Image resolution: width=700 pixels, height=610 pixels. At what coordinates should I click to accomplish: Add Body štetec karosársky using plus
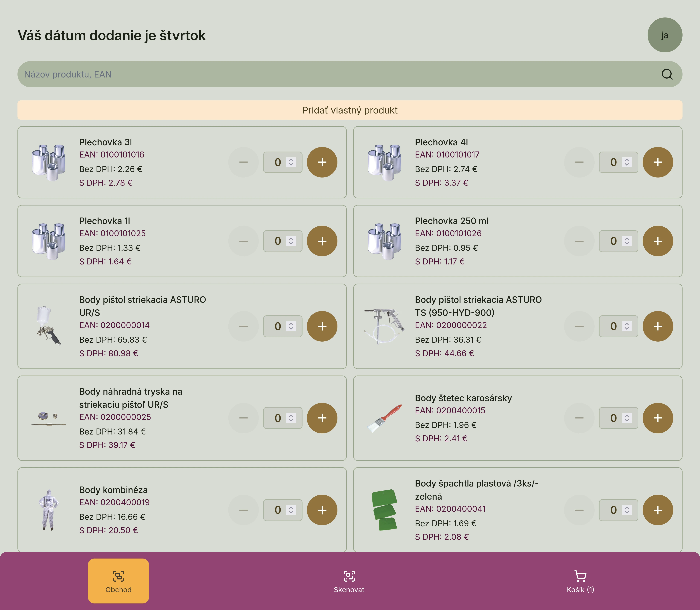(x=657, y=418)
